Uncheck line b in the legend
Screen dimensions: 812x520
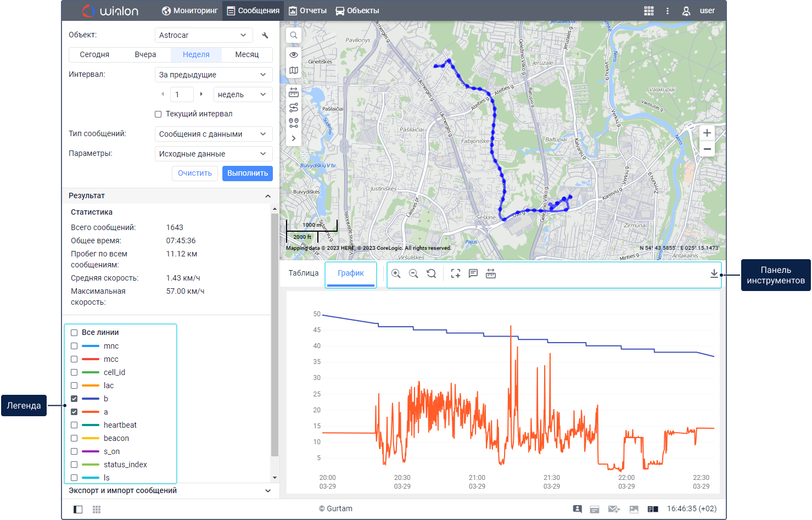(74, 399)
